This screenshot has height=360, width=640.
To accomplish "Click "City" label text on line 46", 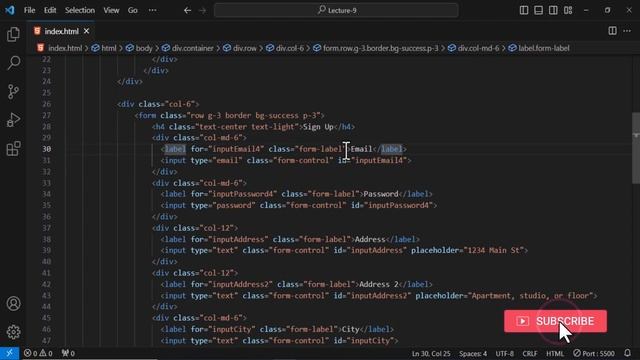I will pyautogui.click(x=351, y=329).
